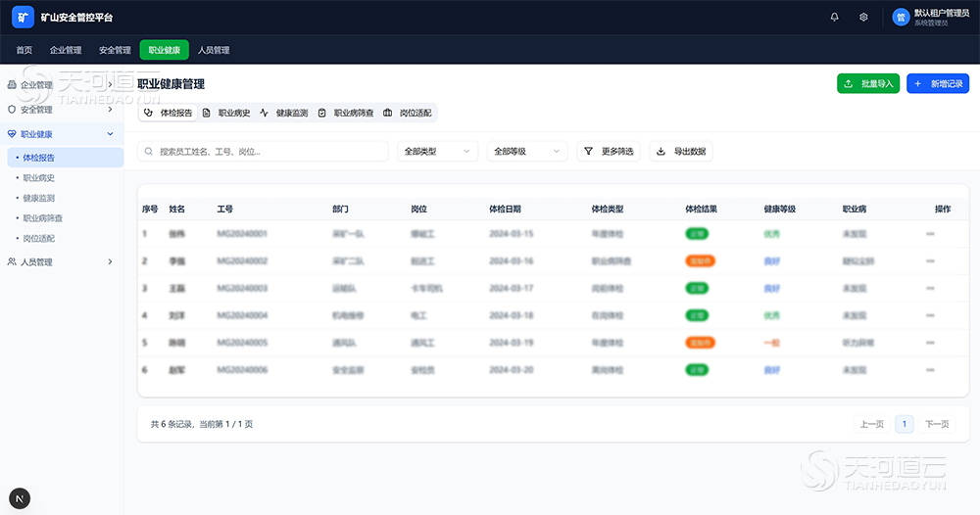Click the magnifier icon in search box
Screen dimensions: 980x515
(x=149, y=151)
